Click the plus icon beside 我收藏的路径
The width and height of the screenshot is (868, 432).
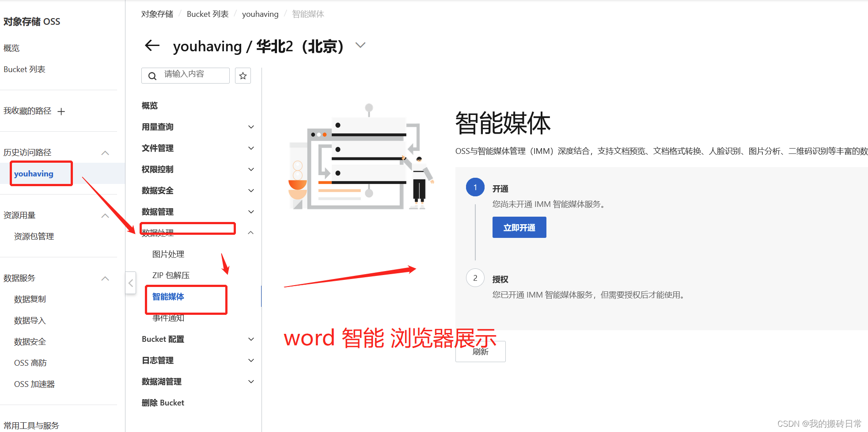coord(61,111)
